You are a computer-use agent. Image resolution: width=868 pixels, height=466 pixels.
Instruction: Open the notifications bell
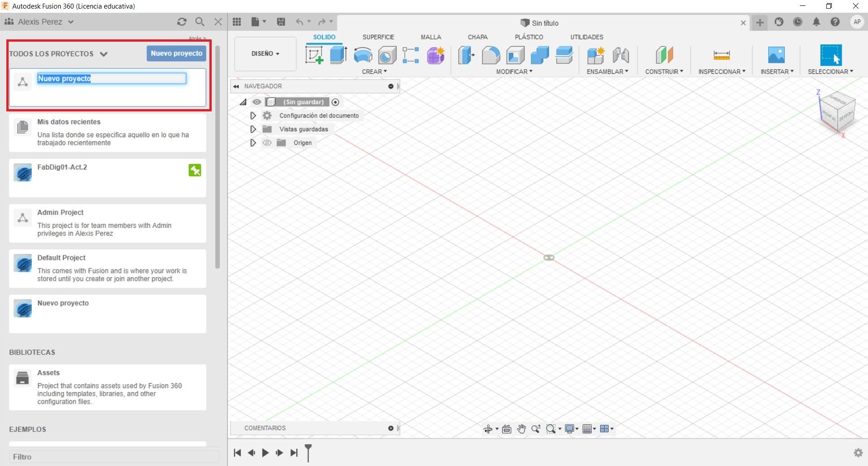pos(816,22)
